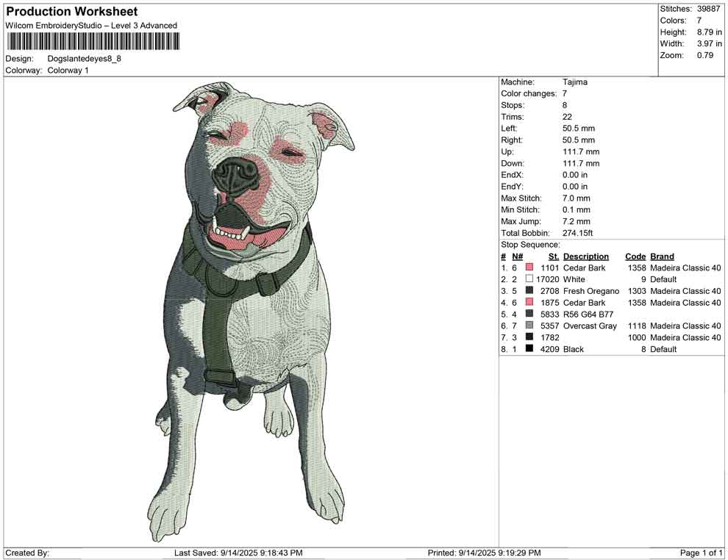728x560 pixels.
Task: Click the St. column header
Action: (554, 256)
